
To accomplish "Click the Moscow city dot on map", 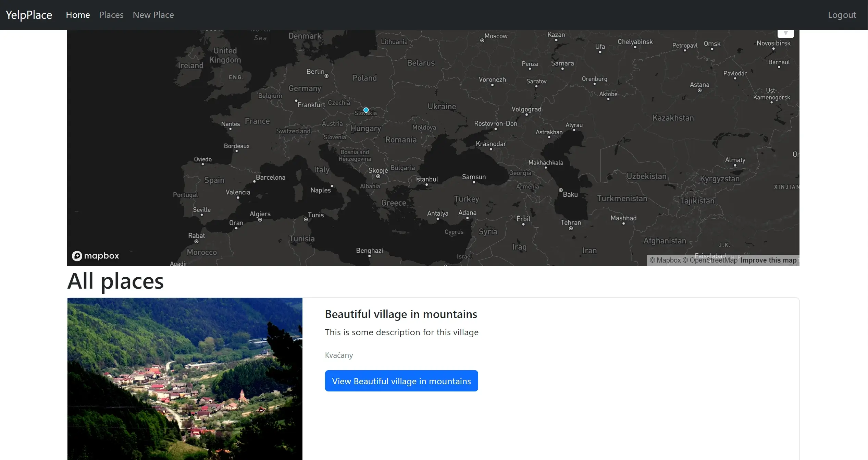I will point(482,40).
